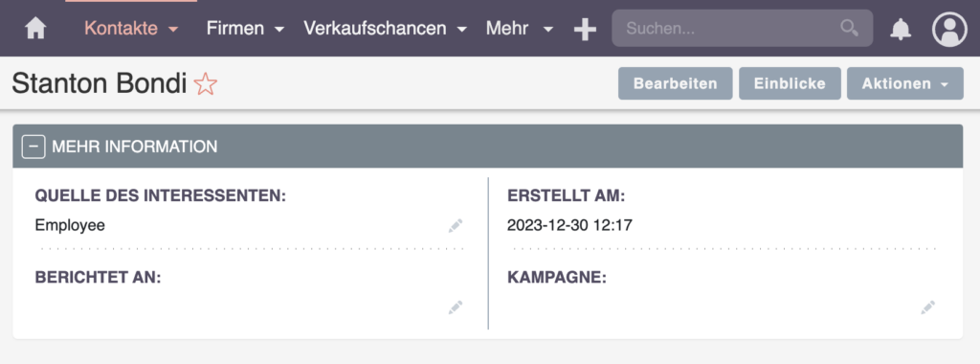
Task: Click pencil icon for Kampagne field
Action: pyautogui.click(x=928, y=307)
